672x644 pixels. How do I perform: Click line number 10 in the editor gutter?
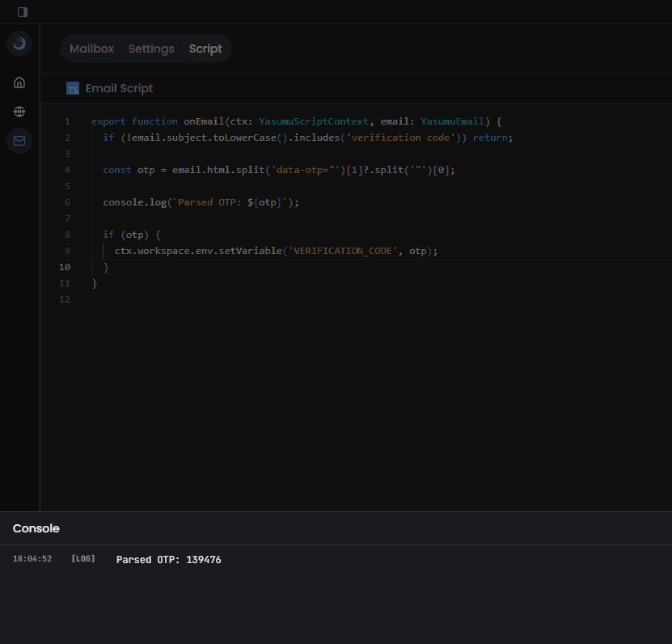[x=64, y=267]
